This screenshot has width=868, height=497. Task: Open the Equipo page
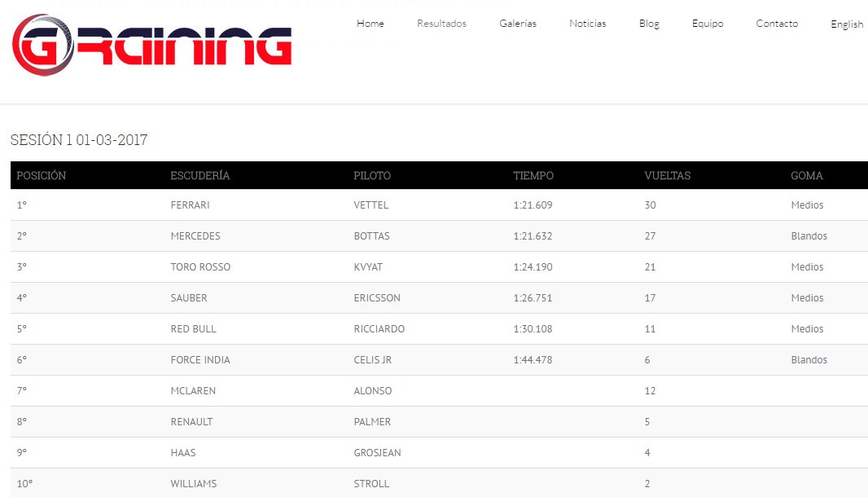point(708,24)
